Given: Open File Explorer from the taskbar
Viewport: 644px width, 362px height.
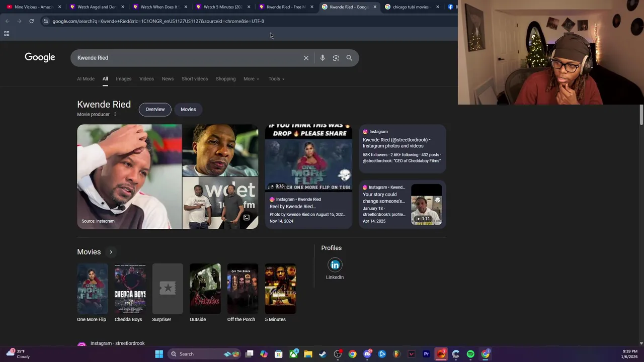Looking at the screenshot, I should click(308, 354).
